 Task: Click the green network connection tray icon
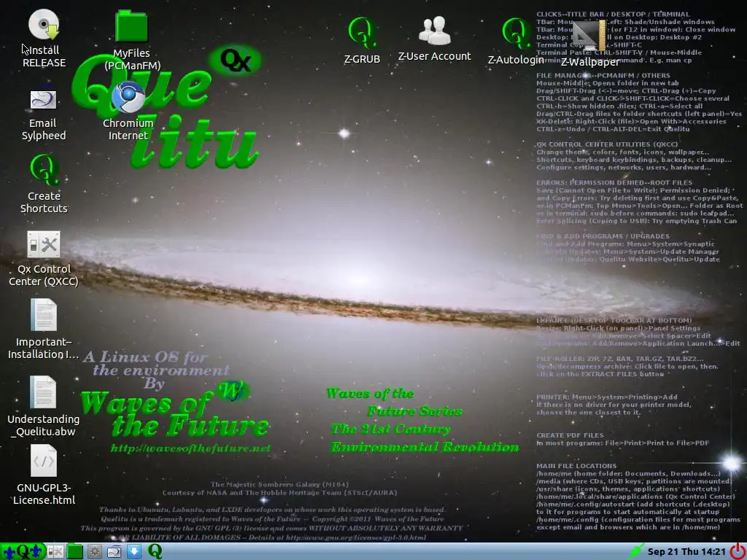(635, 551)
